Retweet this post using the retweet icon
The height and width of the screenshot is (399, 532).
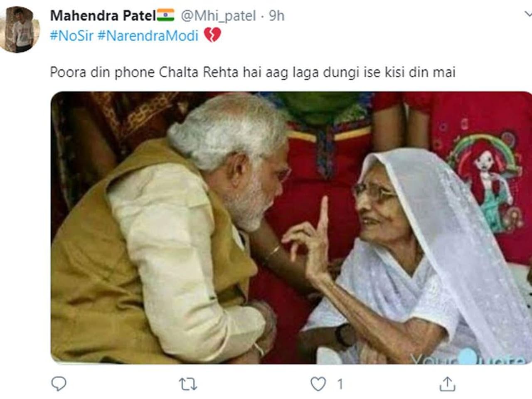point(188,384)
